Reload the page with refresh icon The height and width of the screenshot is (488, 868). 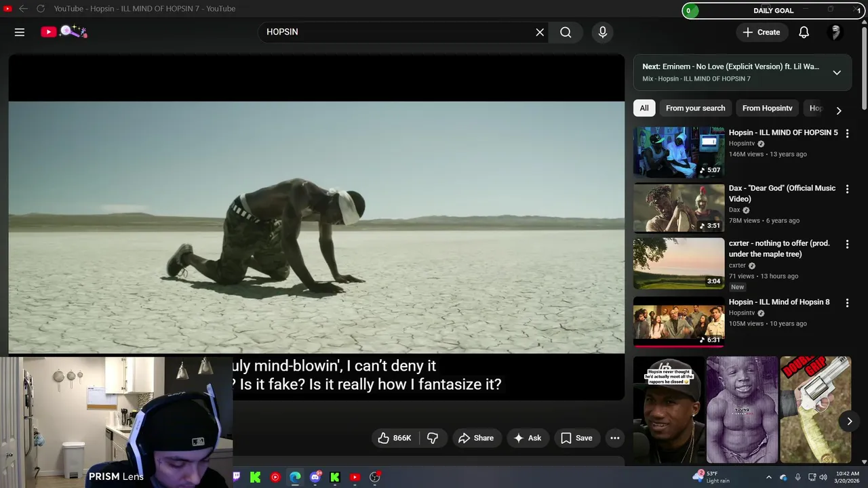coord(41,9)
